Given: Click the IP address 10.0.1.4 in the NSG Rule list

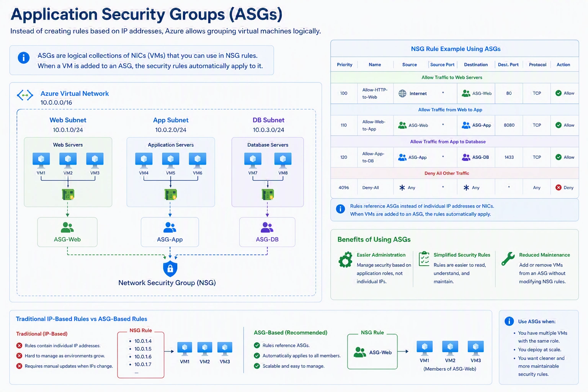Looking at the screenshot, I should tap(143, 341).
